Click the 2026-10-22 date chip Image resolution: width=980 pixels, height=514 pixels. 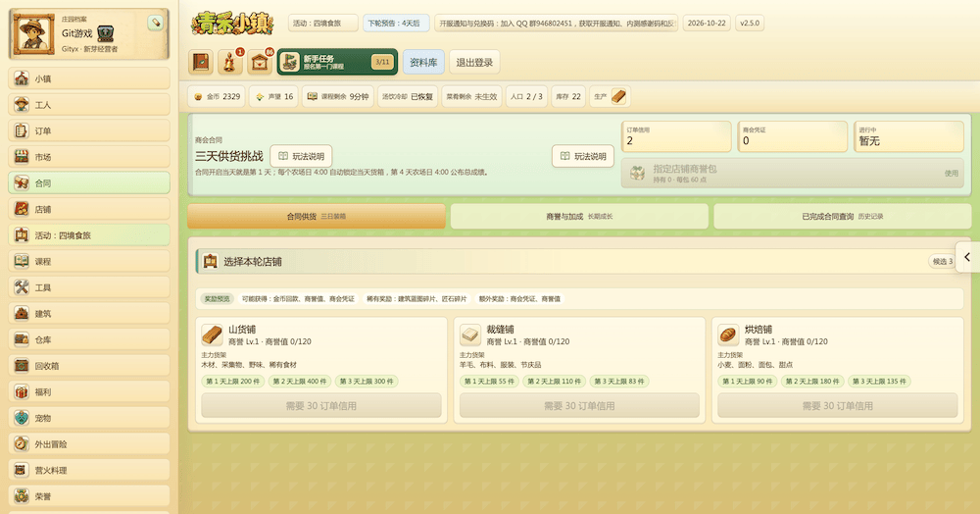point(707,24)
